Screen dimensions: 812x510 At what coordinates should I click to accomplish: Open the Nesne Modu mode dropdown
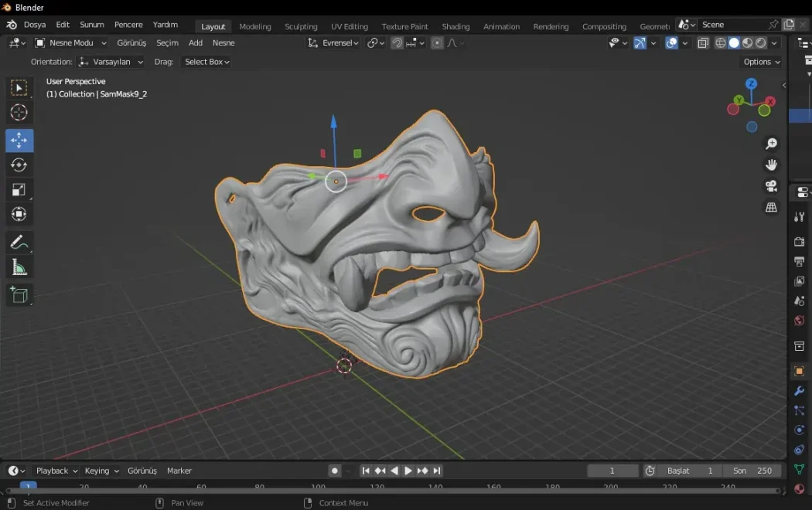(x=71, y=43)
